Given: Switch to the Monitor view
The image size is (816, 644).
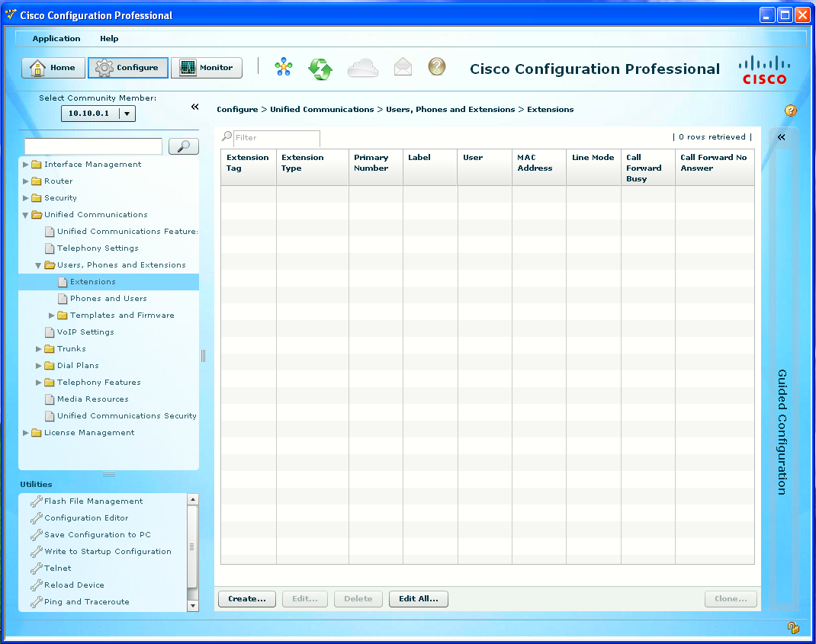Looking at the screenshot, I should 207,68.
